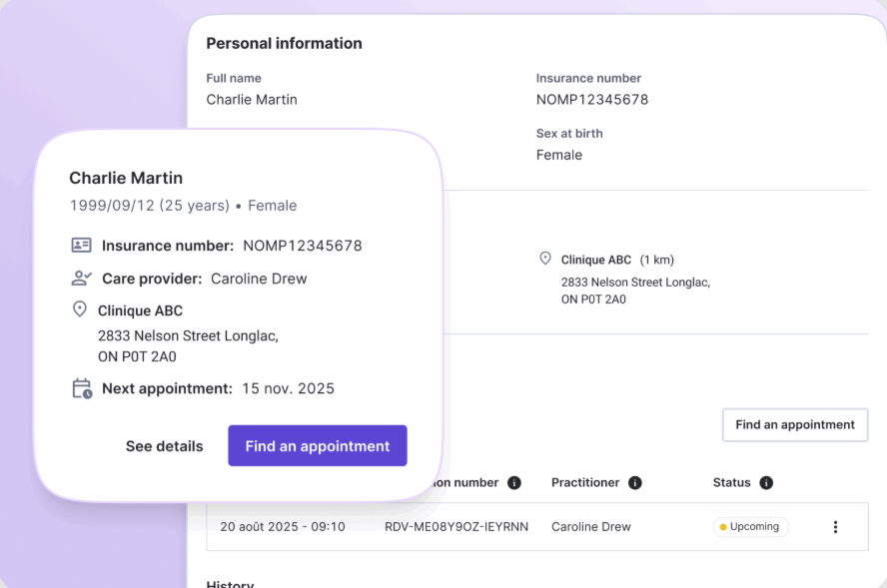This screenshot has width=887, height=588.
Task: Click the location pin beside Clinique ABC in card
Action: click(x=80, y=309)
